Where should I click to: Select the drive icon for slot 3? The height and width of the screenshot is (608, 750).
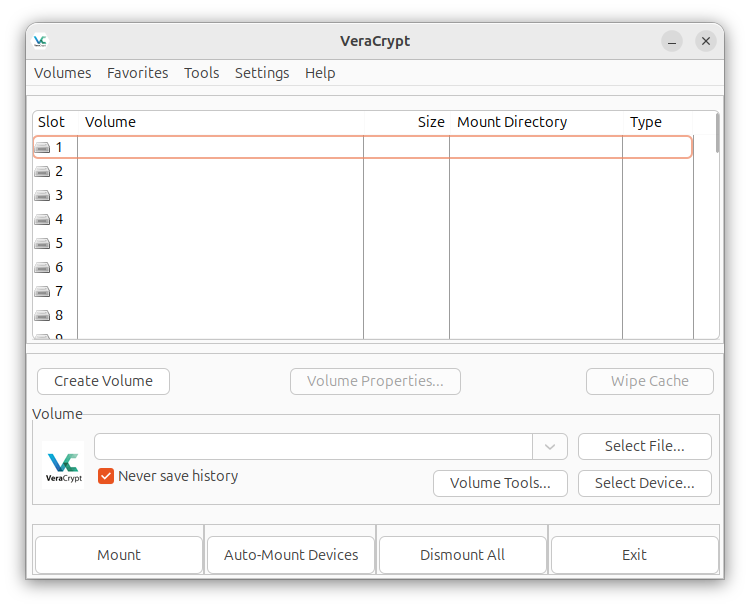tap(42, 196)
